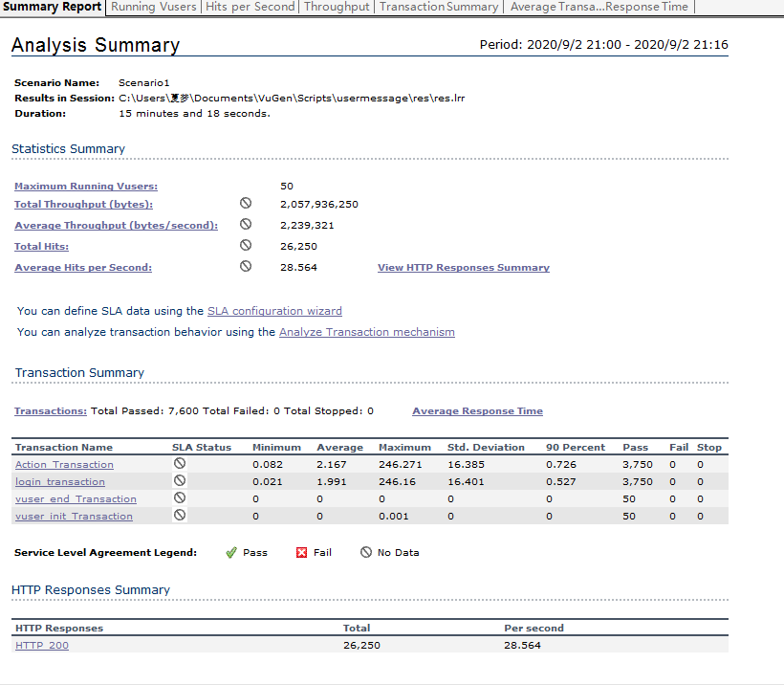Open vuser_init_Transaction details
This screenshot has height=685, width=784.
[74, 516]
